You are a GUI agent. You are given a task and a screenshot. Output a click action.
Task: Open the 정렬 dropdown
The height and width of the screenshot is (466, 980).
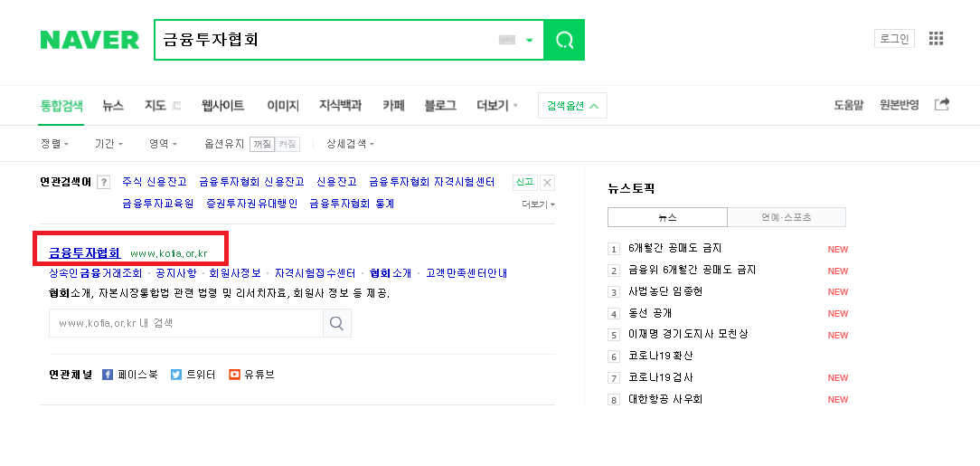pos(54,144)
